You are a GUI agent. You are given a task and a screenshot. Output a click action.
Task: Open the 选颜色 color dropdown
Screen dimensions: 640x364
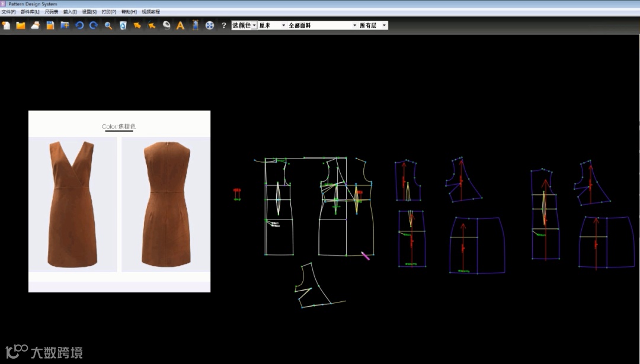tap(254, 25)
